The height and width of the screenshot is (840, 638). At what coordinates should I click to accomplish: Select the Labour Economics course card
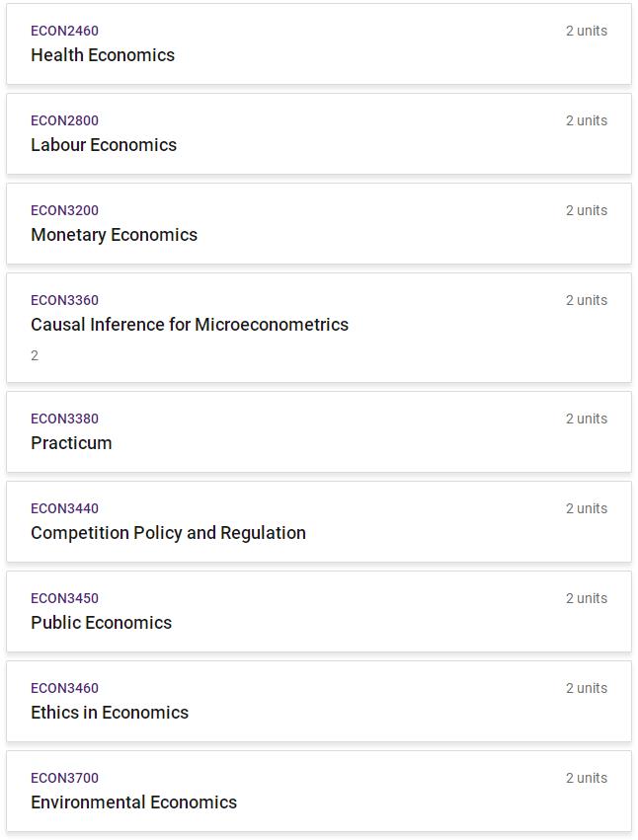tap(318, 133)
